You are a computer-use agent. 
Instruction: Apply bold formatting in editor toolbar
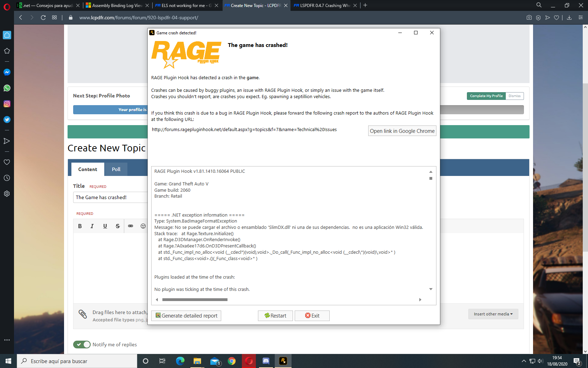point(80,226)
